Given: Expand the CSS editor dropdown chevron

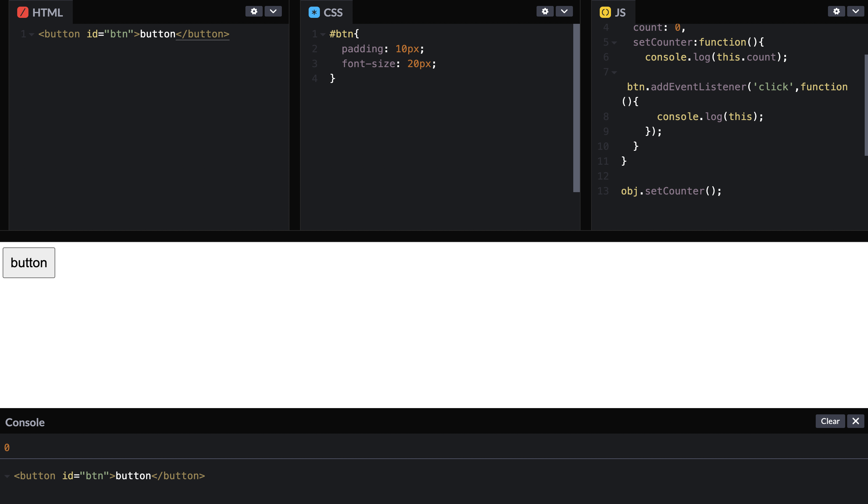Looking at the screenshot, I should tap(564, 11).
